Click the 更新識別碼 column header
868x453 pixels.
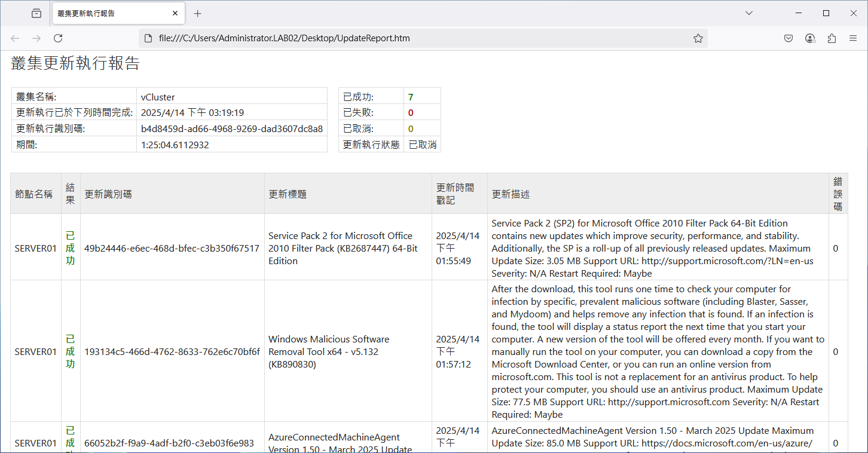(108, 194)
